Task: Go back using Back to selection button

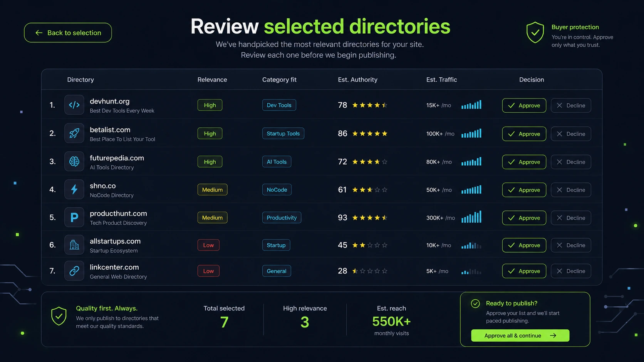Action: click(68, 33)
